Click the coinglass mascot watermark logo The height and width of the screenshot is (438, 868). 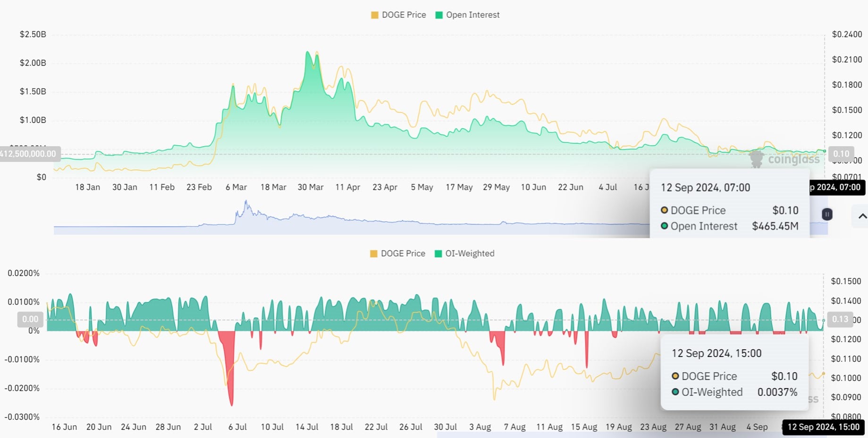(757, 159)
